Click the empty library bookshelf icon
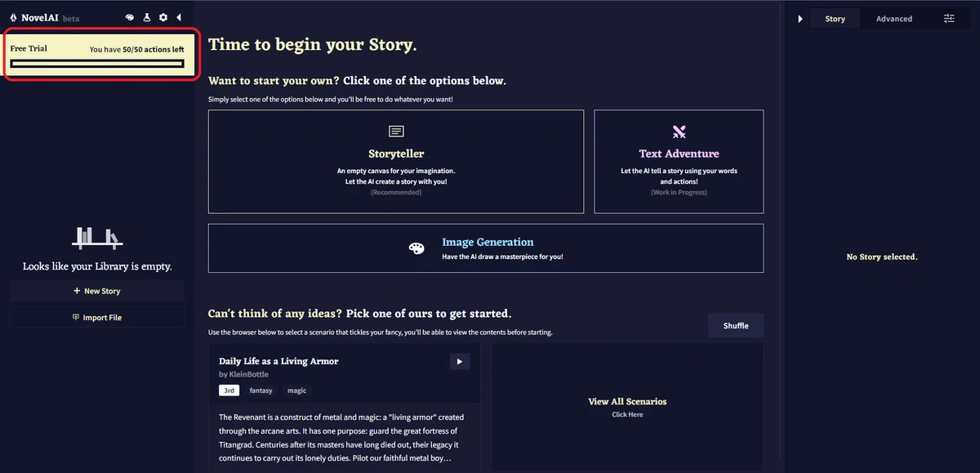This screenshot has height=473, width=980. [97, 238]
